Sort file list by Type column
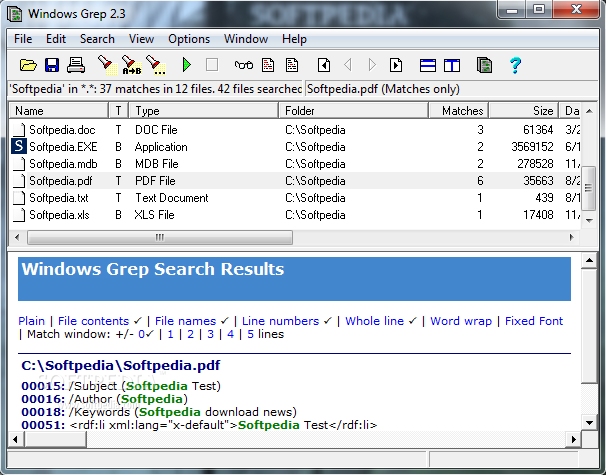606x475 pixels. click(x=203, y=111)
